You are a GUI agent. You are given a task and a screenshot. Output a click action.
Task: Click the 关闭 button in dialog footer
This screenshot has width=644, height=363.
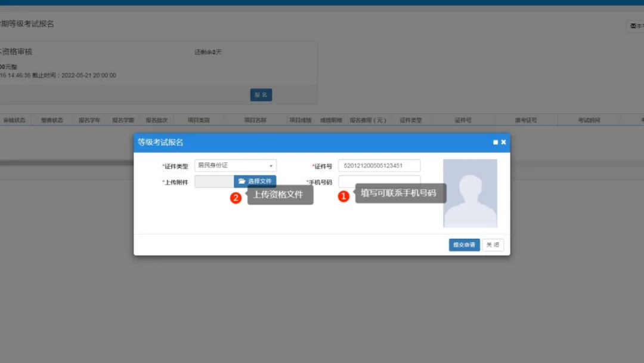pos(493,245)
